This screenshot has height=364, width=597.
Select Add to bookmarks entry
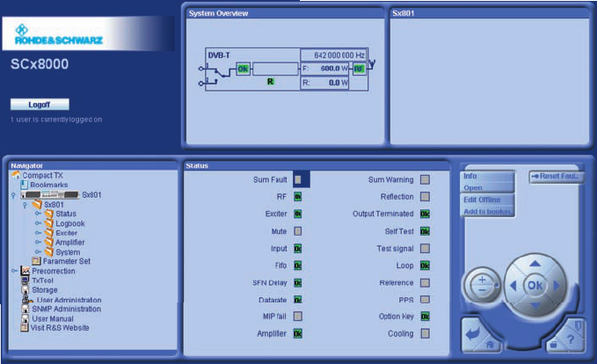click(487, 211)
